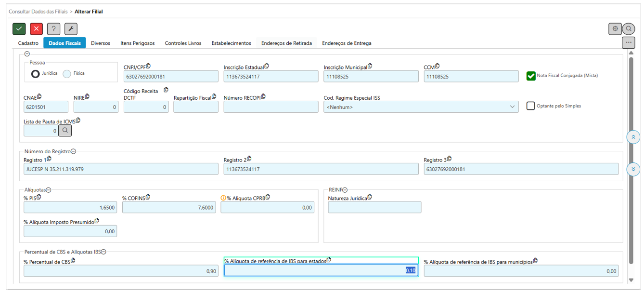Open lookup for Lista de Pauta de ICMS
Image resolution: width=644 pixels, height=294 pixels.
point(65,130)
